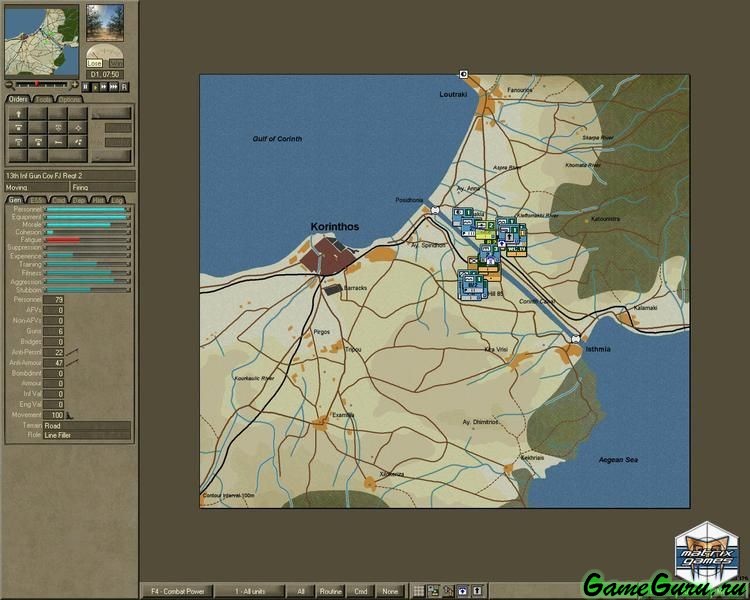This screenshot has width=750, height=600.
Task: Open the Dep unit data tab
Action: pos(79,200)
